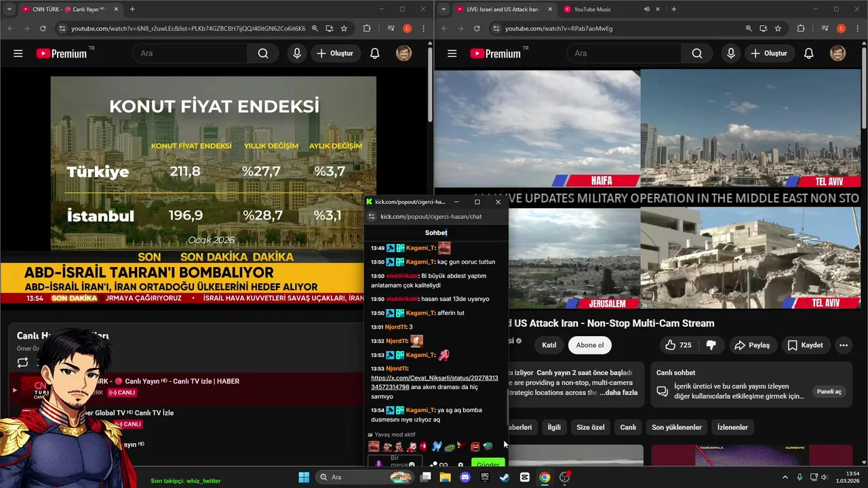This screenshot has width=868, height=488.
Task: Select the Son yüklenenler filter chip
Action: pyautogui.click(x=677, y=428)
